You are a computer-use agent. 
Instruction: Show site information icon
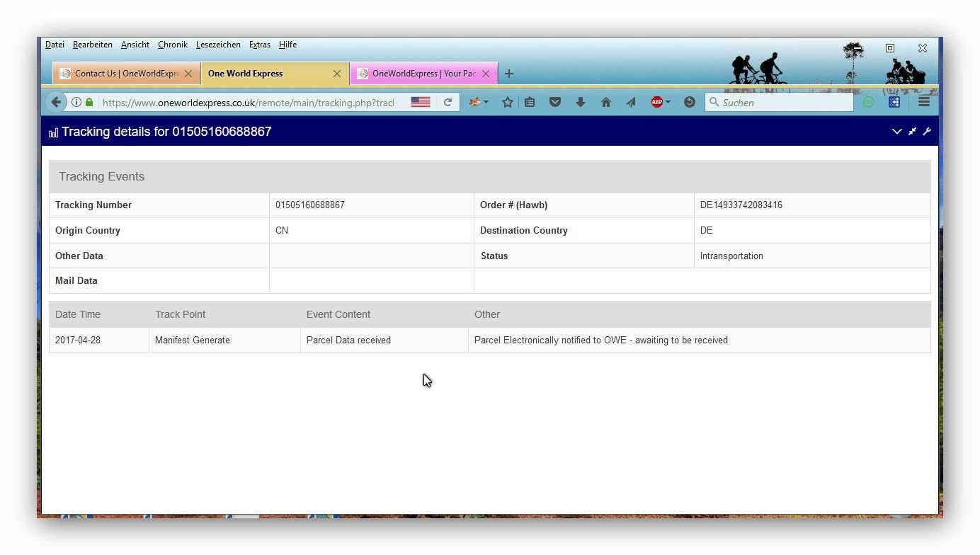coord(76,102)
